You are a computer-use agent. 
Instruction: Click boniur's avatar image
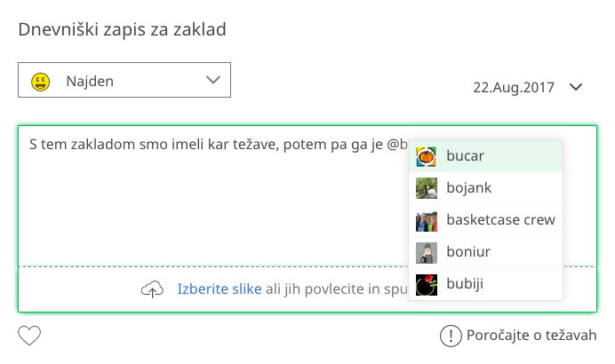[427, 253]
